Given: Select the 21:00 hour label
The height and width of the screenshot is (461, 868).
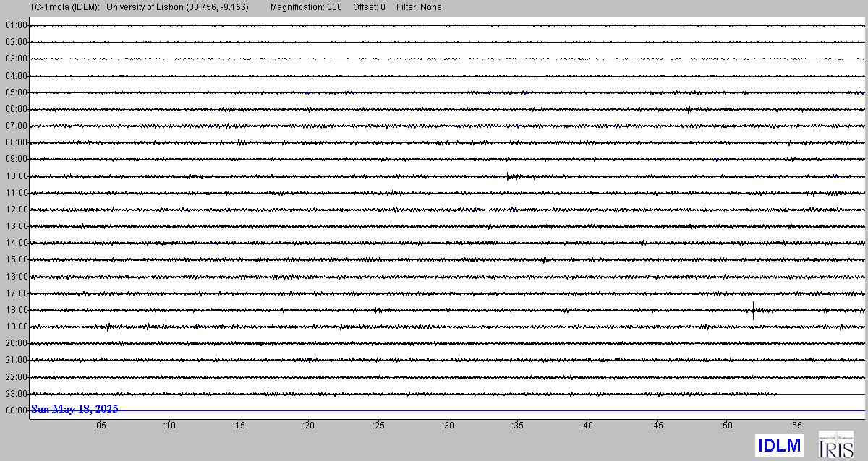Looking at the screenshot, I should pos(16,360).
